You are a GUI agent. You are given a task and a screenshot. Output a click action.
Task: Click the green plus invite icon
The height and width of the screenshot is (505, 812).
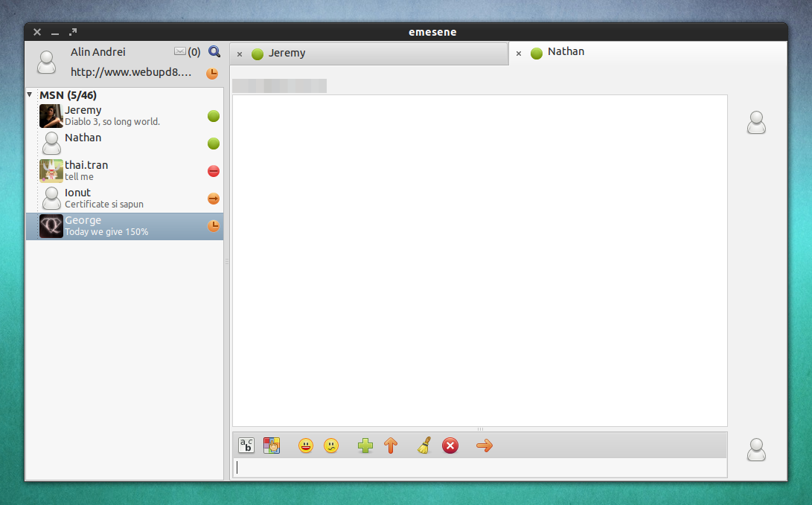[x=365, y=446]
